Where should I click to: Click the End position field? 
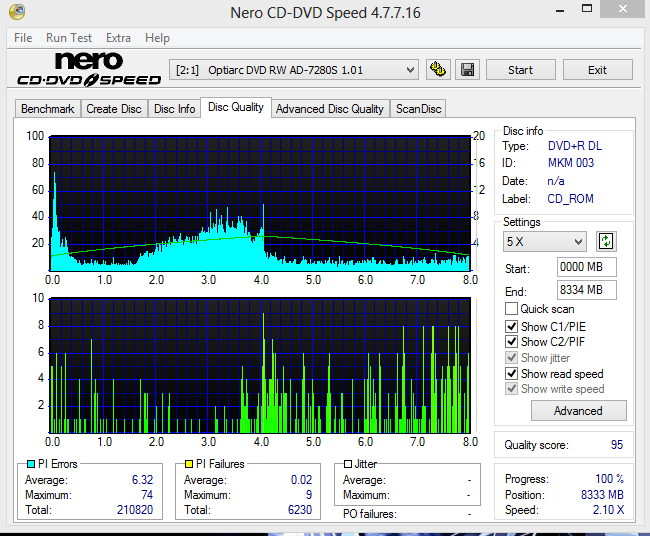pos(587,290)
